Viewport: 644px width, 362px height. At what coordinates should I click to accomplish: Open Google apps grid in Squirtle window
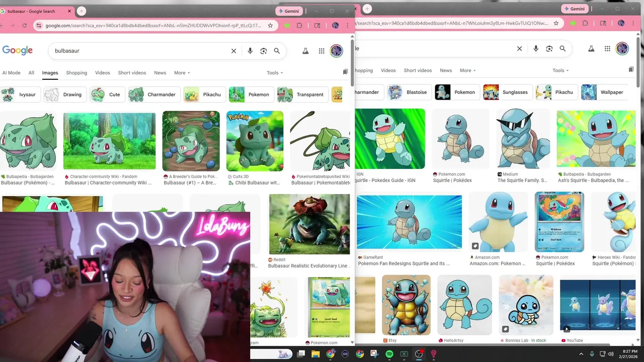coord(607,49)
